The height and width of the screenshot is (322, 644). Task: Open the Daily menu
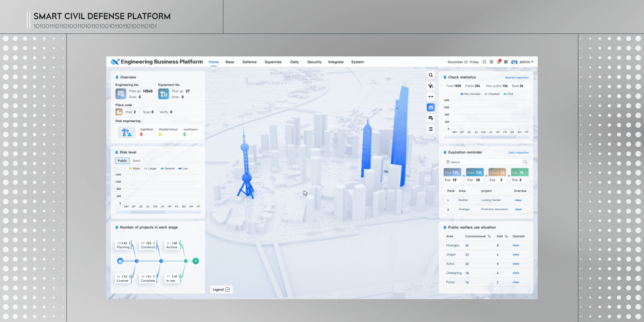coord(294,62)
